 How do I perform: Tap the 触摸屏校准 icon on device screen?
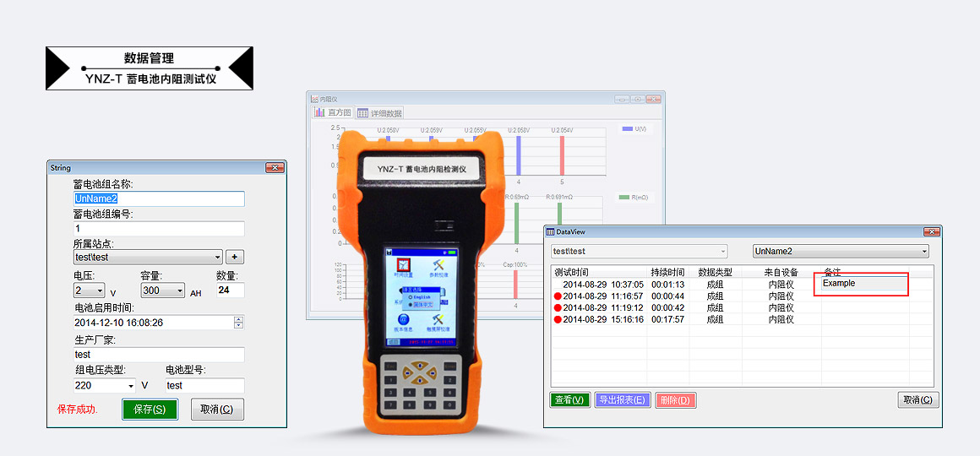(x=438, y=319)
